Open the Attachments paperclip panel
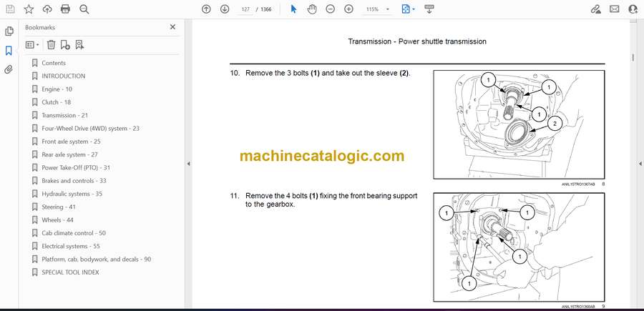 click(x=9, y=69)
